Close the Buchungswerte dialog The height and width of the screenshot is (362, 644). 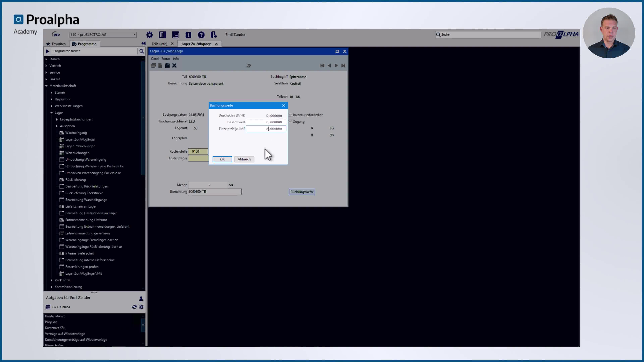click(x=283, y=105)
